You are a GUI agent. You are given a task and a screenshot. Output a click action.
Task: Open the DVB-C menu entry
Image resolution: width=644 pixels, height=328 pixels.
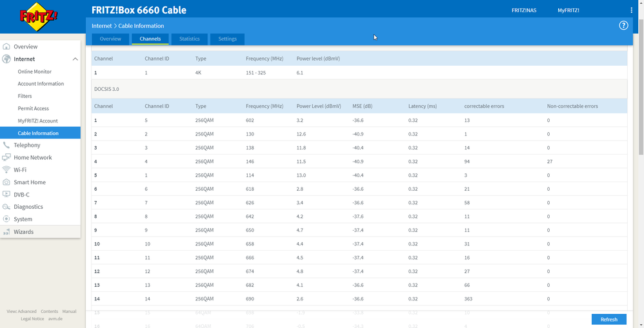(x=21, y=195)
